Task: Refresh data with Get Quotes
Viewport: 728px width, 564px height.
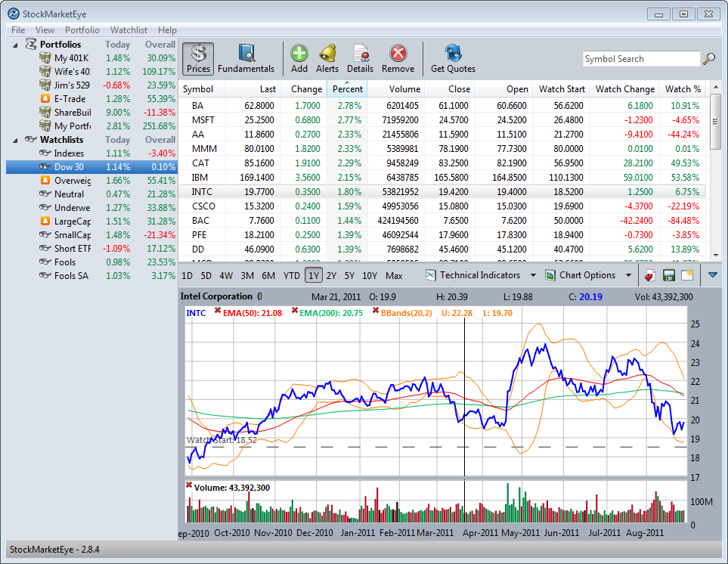Action: (453, 59)
